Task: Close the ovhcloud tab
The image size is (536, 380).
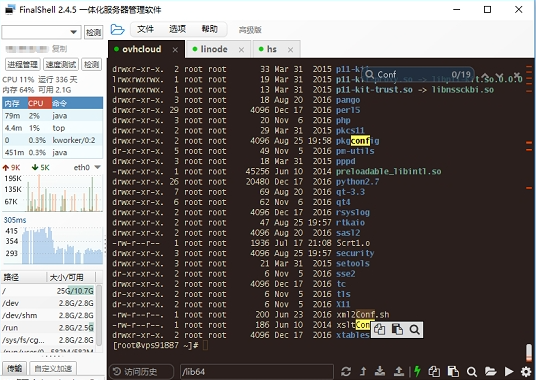Action: pyautogui.click(x=175, y=50)
